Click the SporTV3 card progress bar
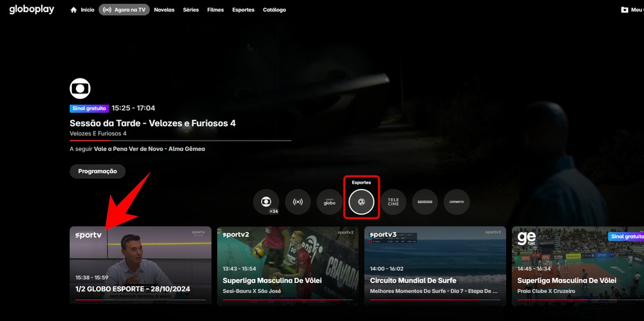This screenshot has width=644, height=321. (x=435, y=299)
